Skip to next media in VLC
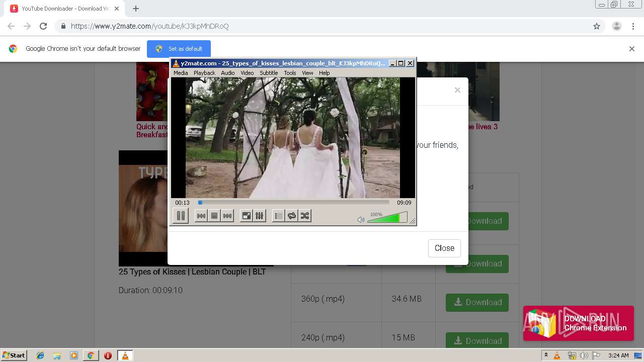Viewport: 644px width, 362px height. 227,216
